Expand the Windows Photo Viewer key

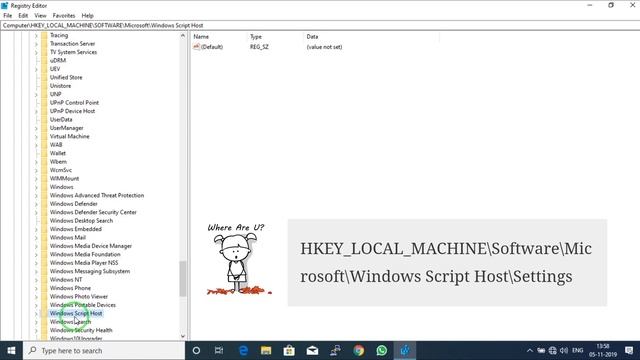coord(36,297)
